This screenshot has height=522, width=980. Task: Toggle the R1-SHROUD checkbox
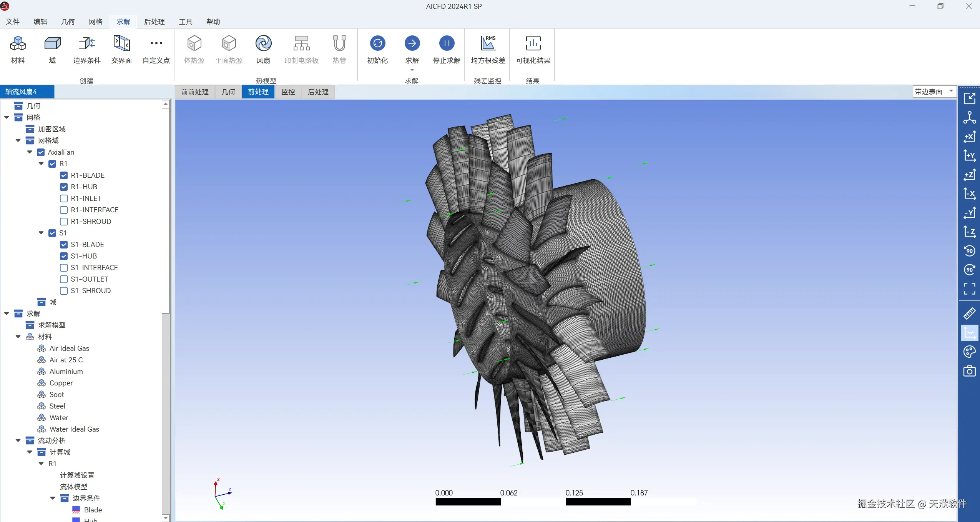point(64,222)
